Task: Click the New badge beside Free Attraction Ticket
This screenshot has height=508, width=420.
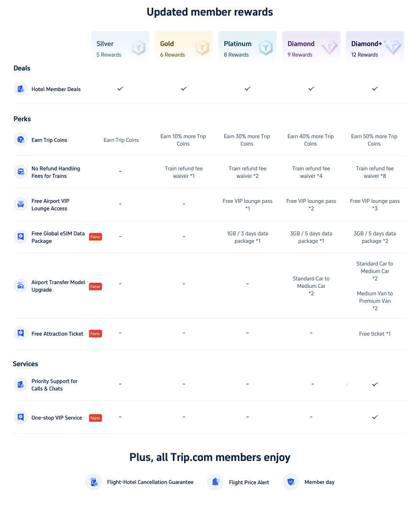Action: point(95,334)
